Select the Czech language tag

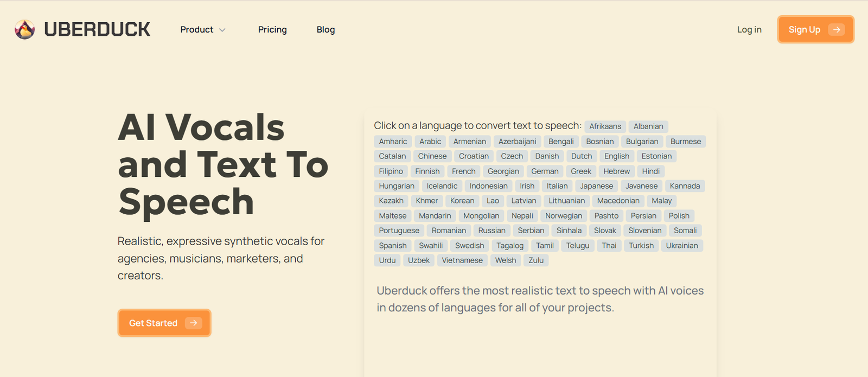[x=512, y=156]
